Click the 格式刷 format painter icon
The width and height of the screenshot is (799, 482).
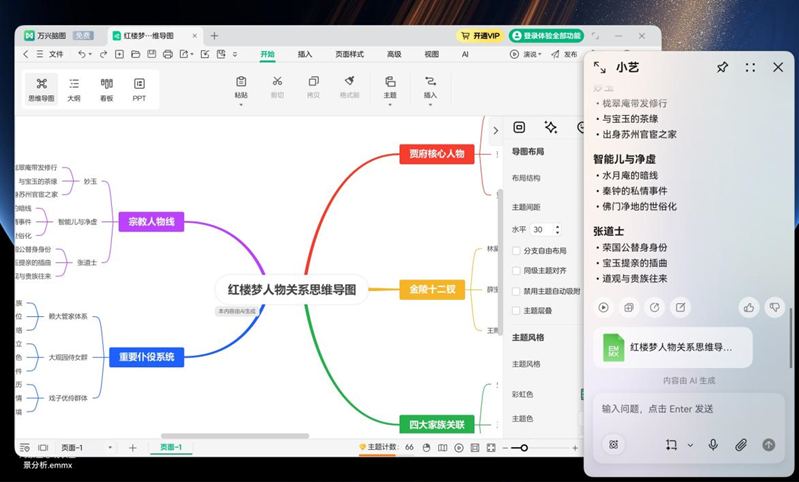point(349,86)
